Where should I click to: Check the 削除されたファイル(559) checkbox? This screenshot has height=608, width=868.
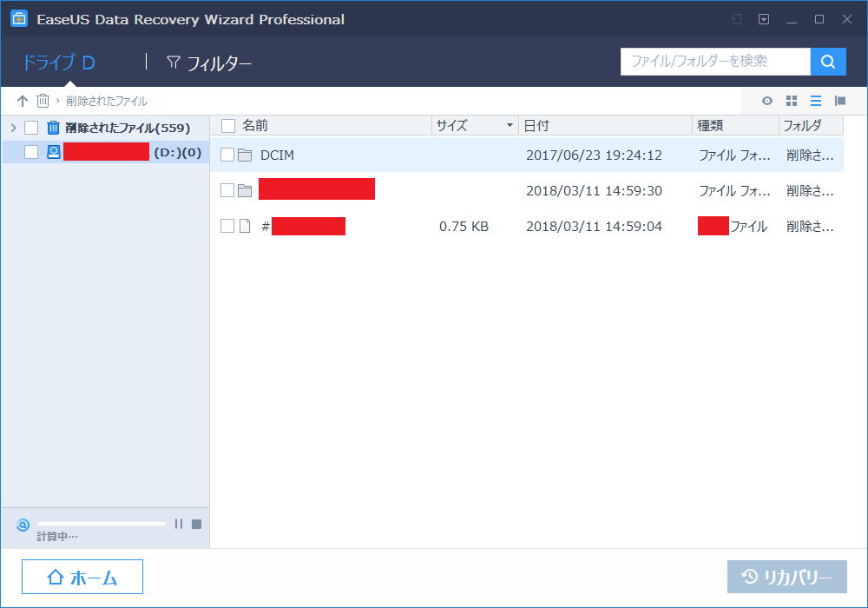pos(31,128)
